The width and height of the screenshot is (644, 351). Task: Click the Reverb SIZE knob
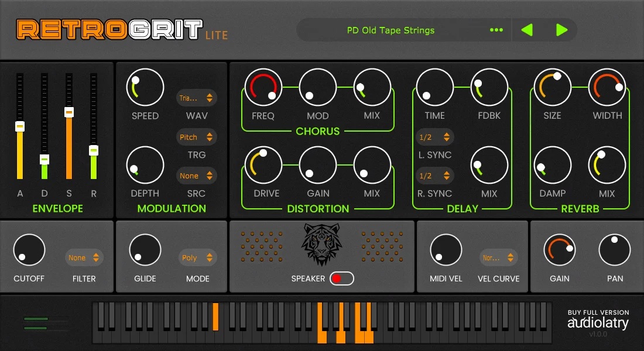(553, 87)
